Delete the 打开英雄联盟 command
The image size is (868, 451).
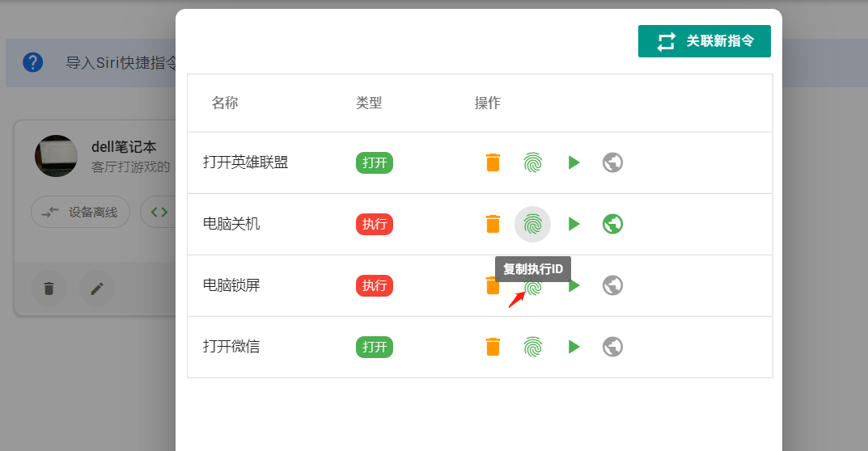pos(493,162)
